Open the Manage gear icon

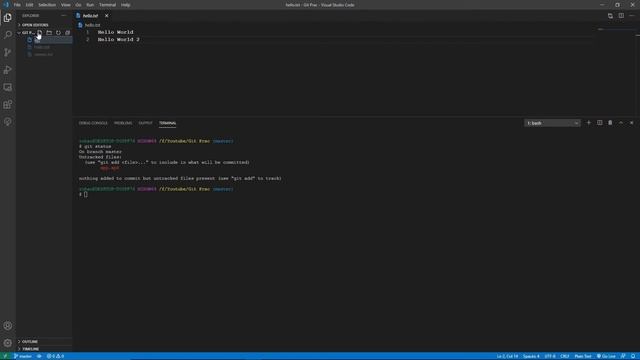[x=7, y=343]
